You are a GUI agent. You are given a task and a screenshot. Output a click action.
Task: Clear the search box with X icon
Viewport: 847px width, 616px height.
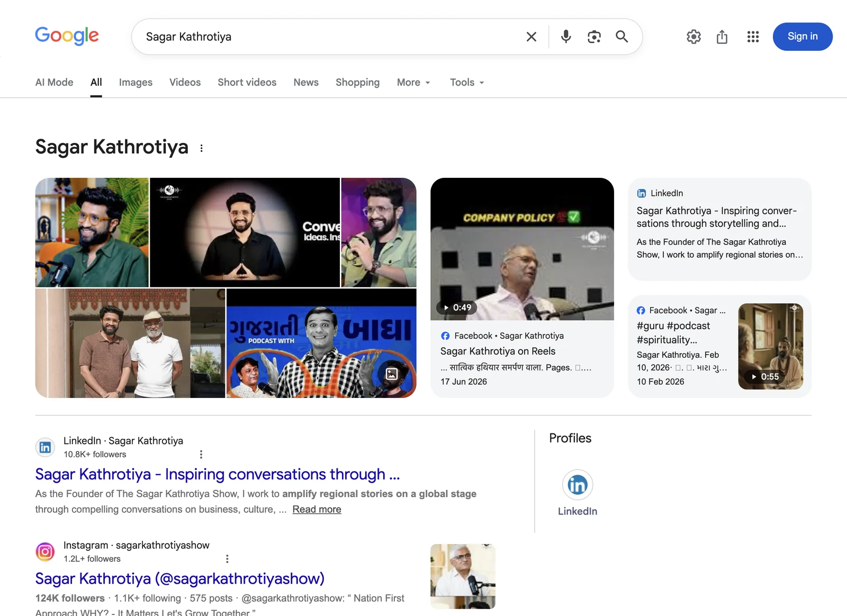tap(531, 37)
